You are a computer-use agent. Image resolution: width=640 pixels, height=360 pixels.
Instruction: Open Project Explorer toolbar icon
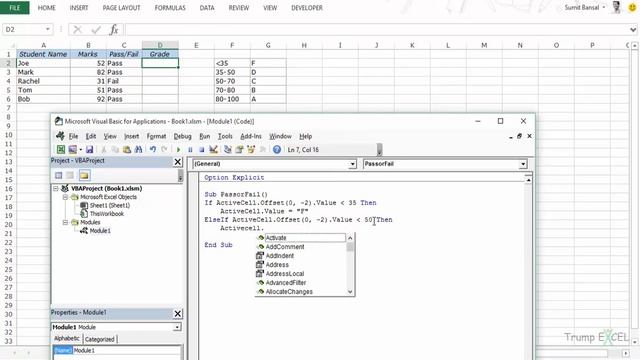[228, 150]
